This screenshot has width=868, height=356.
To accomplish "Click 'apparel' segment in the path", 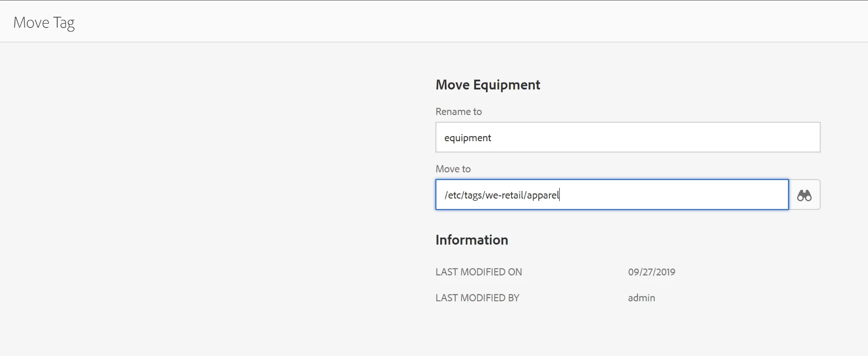I will pyautogui.click(x=542, y=195).
